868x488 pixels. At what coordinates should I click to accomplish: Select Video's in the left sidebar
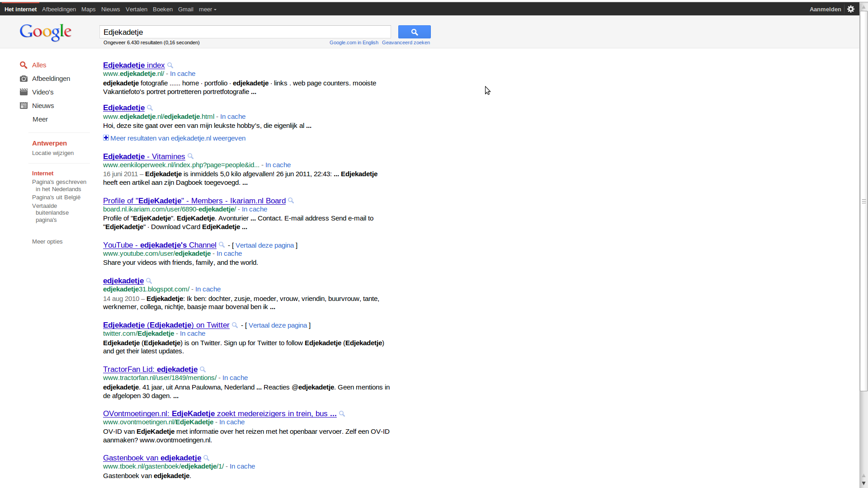42,92
